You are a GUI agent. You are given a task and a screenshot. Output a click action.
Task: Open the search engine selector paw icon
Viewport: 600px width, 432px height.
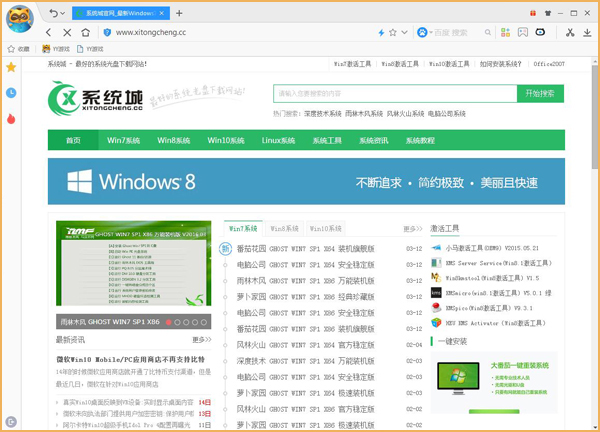point(422,33)
